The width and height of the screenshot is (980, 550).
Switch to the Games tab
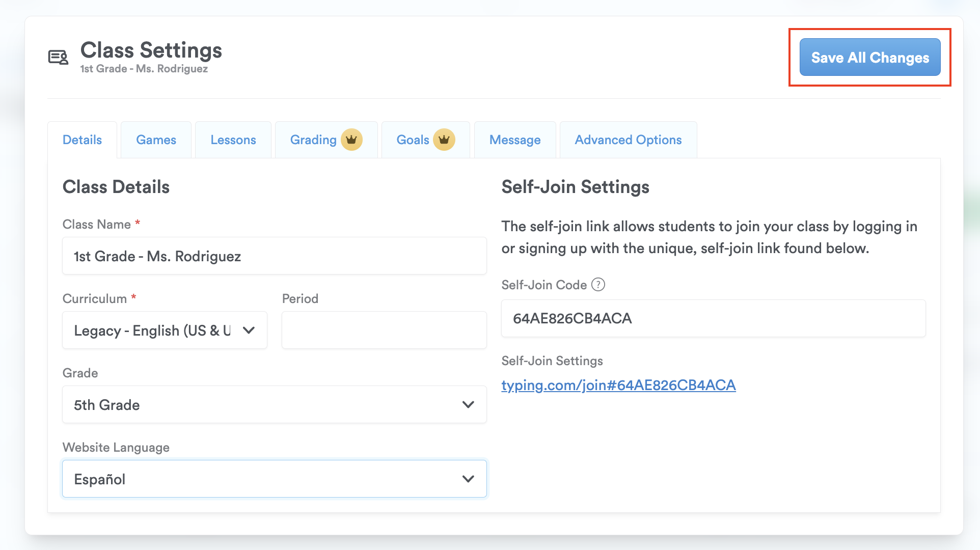click(156, 140)
